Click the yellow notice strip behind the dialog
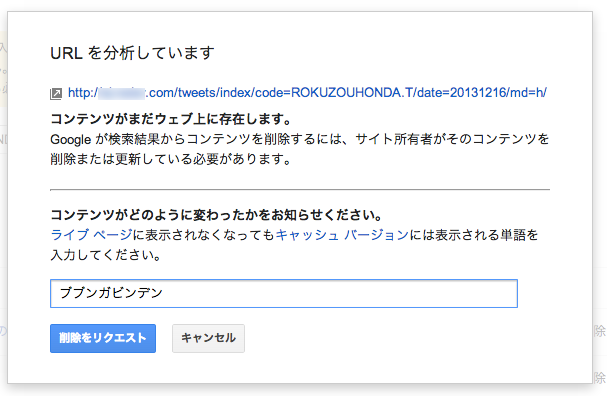The image size is (607, 396). [3, 69]
